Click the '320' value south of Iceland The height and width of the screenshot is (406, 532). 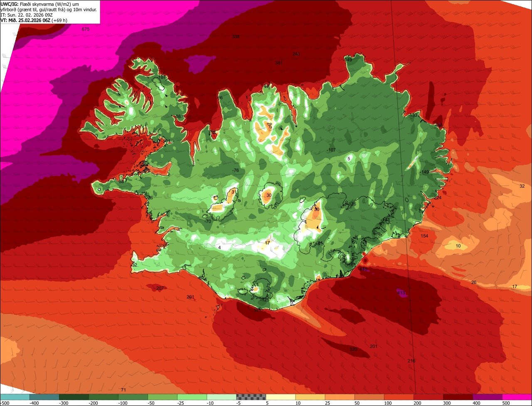(x=353, y=349)
